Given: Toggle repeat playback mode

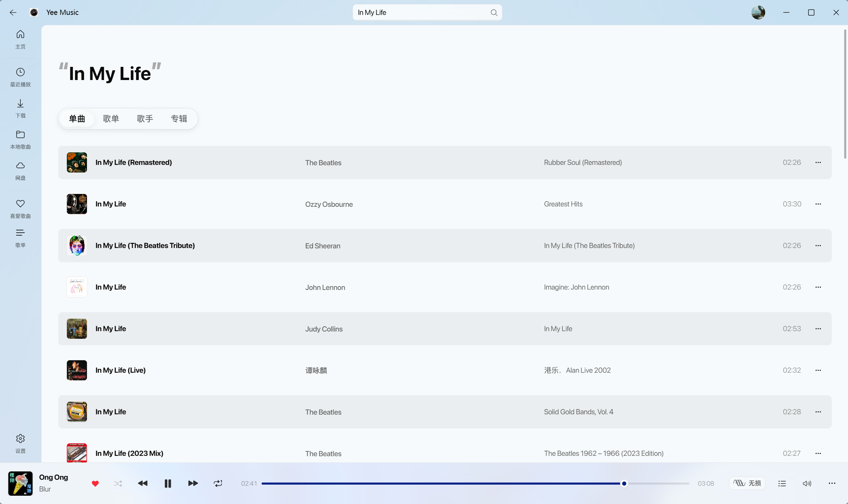Looking at the screenshot, I should coord(218,483).
